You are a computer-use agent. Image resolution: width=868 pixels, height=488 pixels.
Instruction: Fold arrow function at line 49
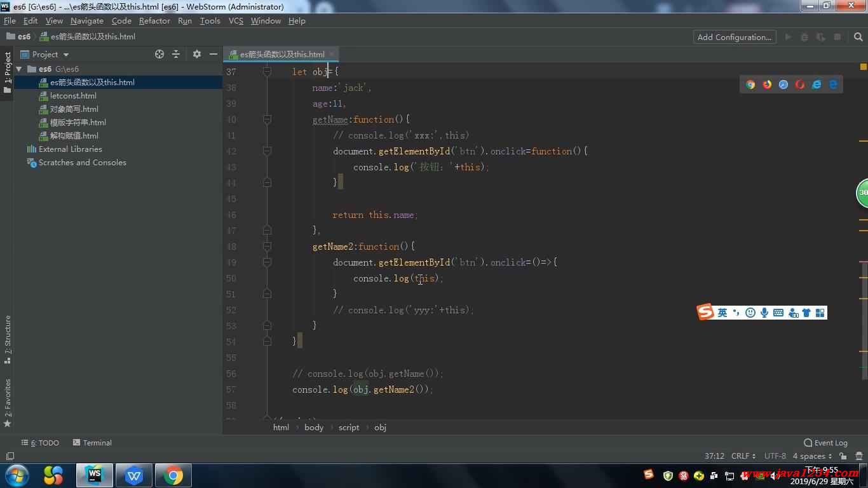tap(267, 262)
